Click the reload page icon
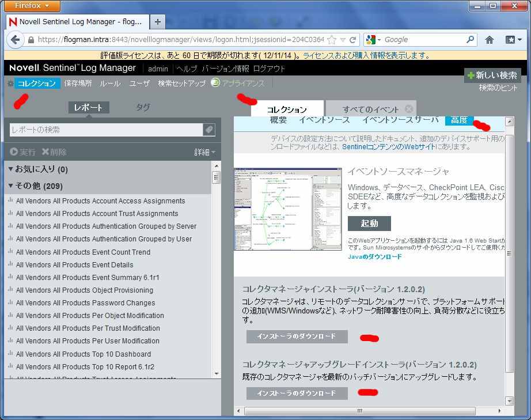Image resolution: width=531 pixels, height=420 pixels. pos(353,40)
